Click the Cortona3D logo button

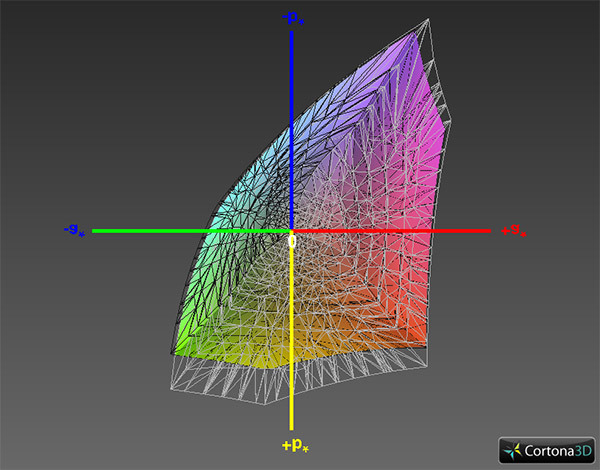547,450
